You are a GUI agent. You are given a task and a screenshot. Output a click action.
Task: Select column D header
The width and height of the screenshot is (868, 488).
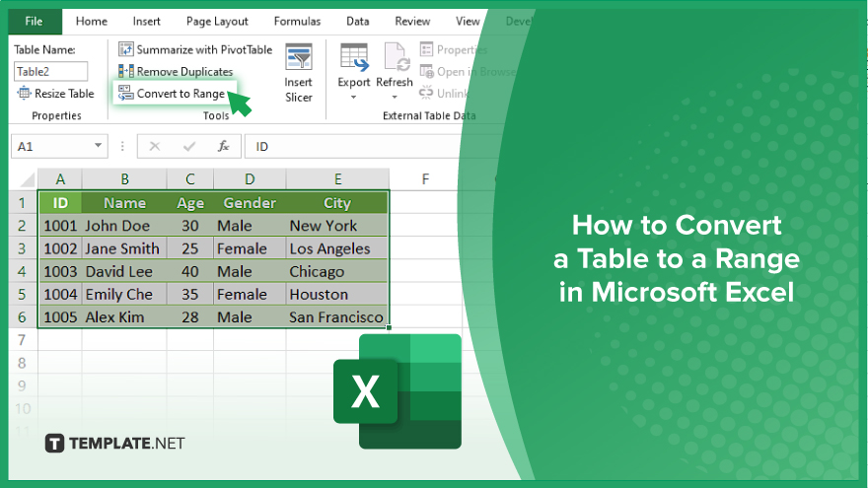pos(250,179)
